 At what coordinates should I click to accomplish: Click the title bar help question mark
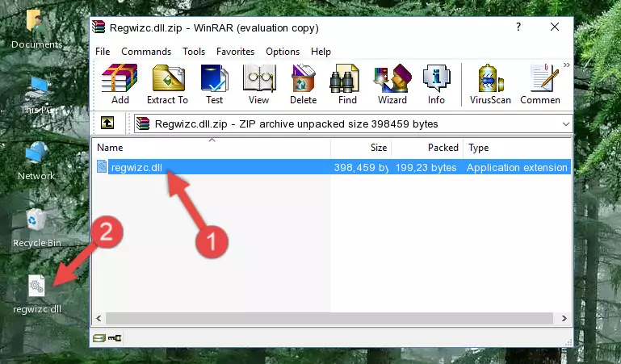point(518,27)
